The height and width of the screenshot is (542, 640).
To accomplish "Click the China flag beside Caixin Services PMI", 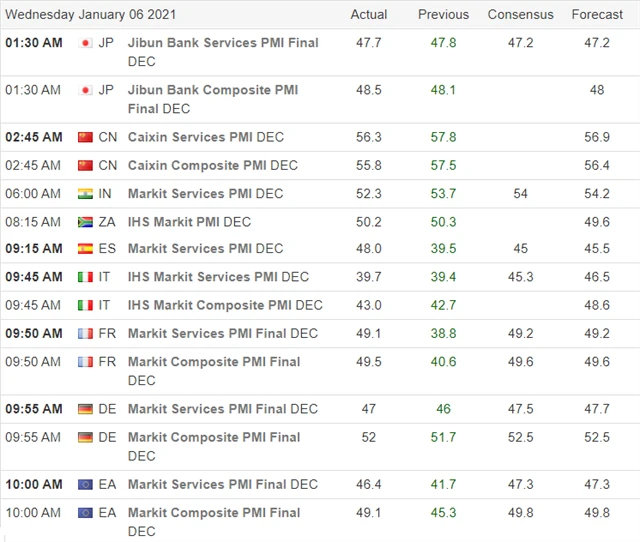I will click(85, 137).
